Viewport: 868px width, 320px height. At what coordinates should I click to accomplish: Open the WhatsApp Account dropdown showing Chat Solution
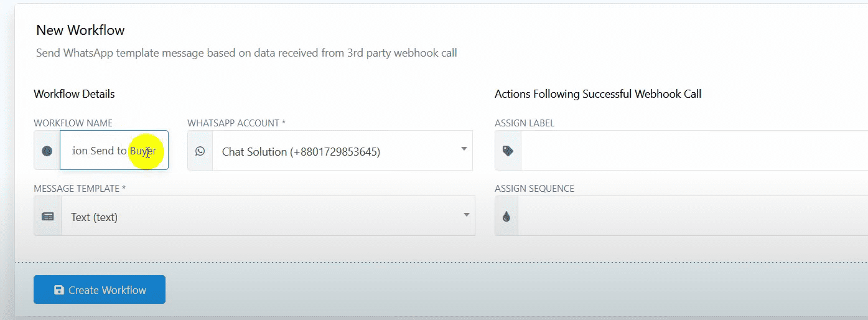click(x=336, y=151)
